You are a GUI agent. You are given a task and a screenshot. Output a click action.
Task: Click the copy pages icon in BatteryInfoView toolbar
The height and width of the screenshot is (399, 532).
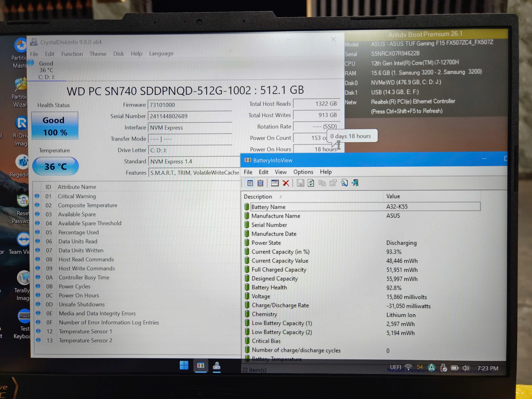click(322, 183)
